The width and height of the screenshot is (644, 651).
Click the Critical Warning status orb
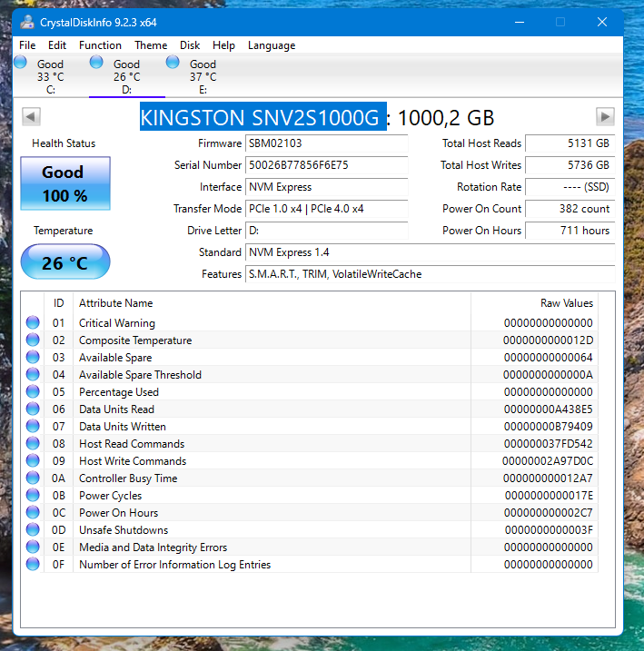coord(33,322)
